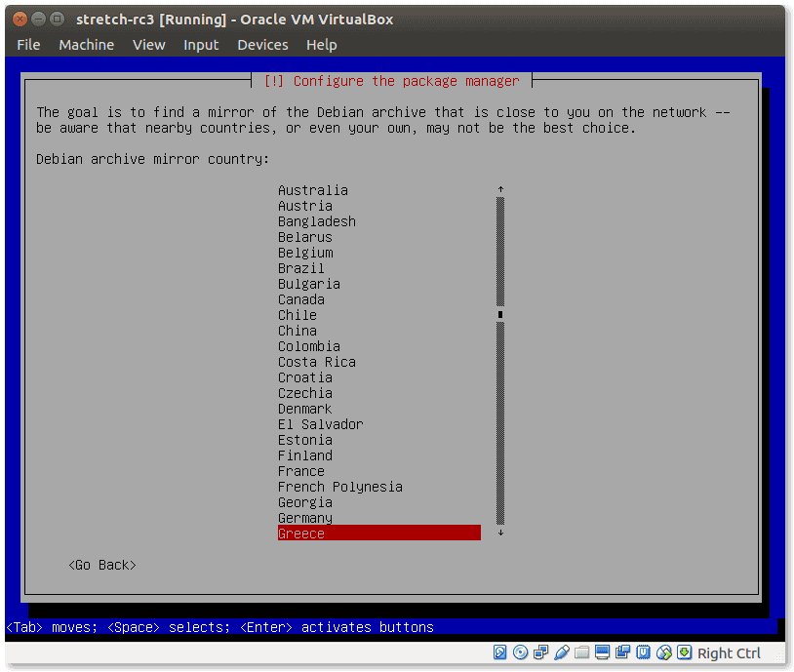Pick France from the country list
Viewport: 794px width, 672px height.
tap(301, 471)
